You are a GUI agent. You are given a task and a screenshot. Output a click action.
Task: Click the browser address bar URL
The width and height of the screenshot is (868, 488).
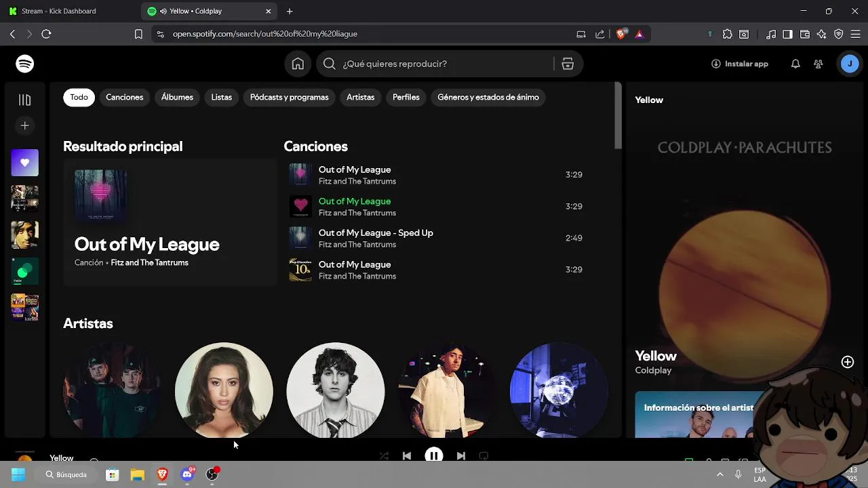[264, 34]
